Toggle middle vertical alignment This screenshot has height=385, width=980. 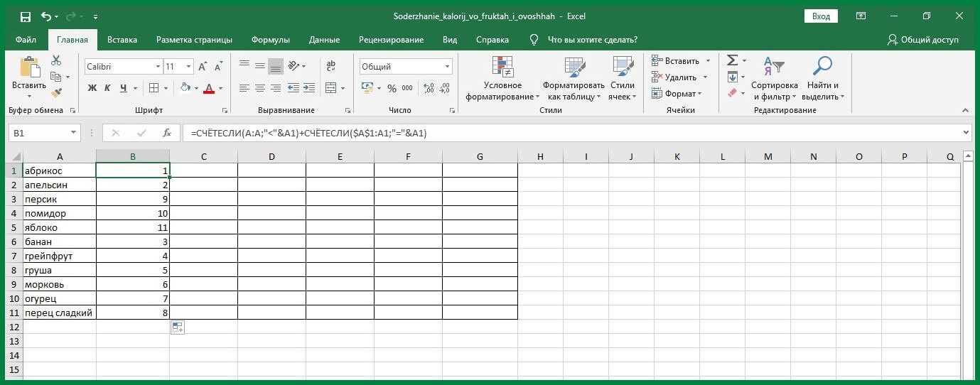pyautogui.click(x=260, y=66)
